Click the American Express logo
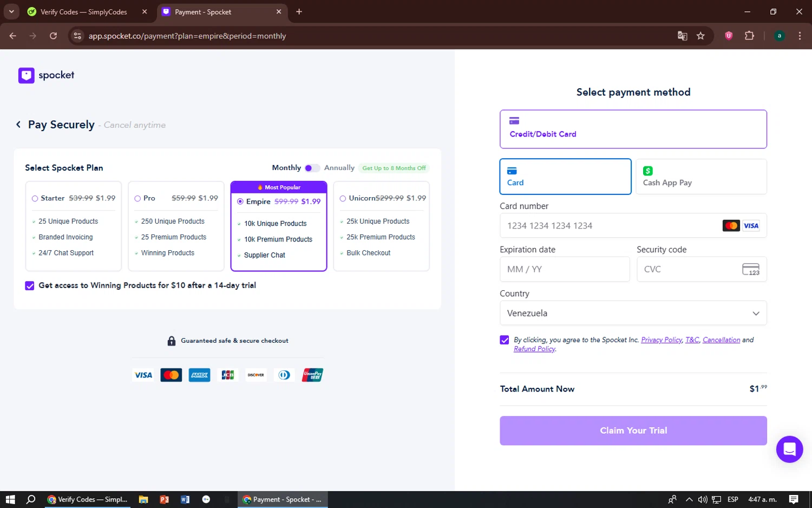 click(x=200, y=375)
